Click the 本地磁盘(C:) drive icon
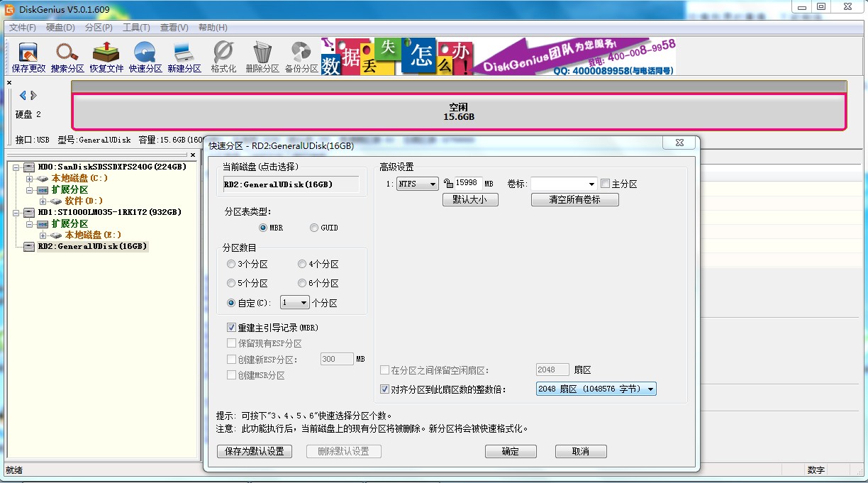Image resolution: width=868 pixels, height=483 pixels. (x=43, y=178)
